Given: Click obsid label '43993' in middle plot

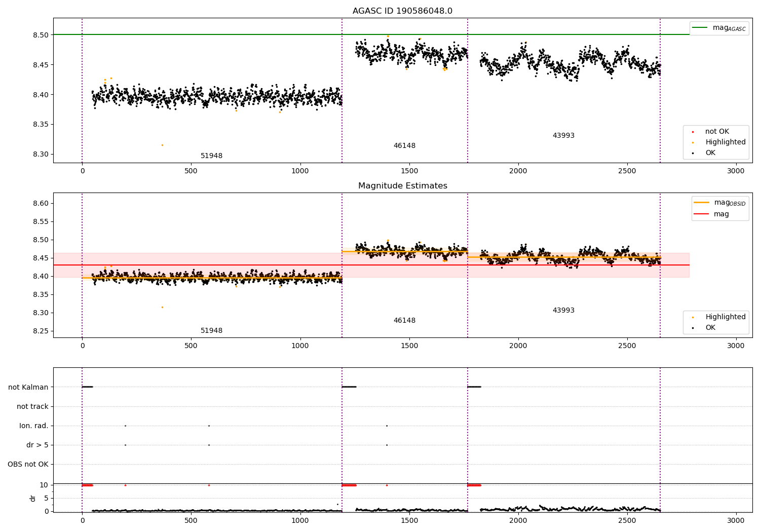Looking at the screenshot, I should 563,310.
